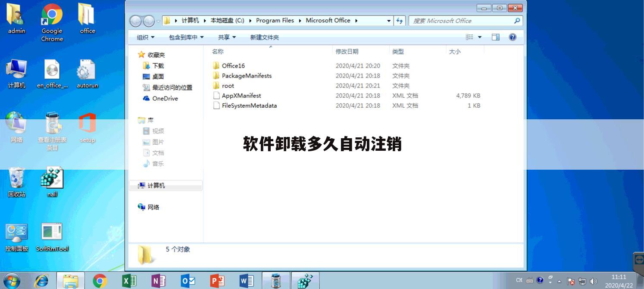Refresh the Microsoft Office folder view

point(400,21)
